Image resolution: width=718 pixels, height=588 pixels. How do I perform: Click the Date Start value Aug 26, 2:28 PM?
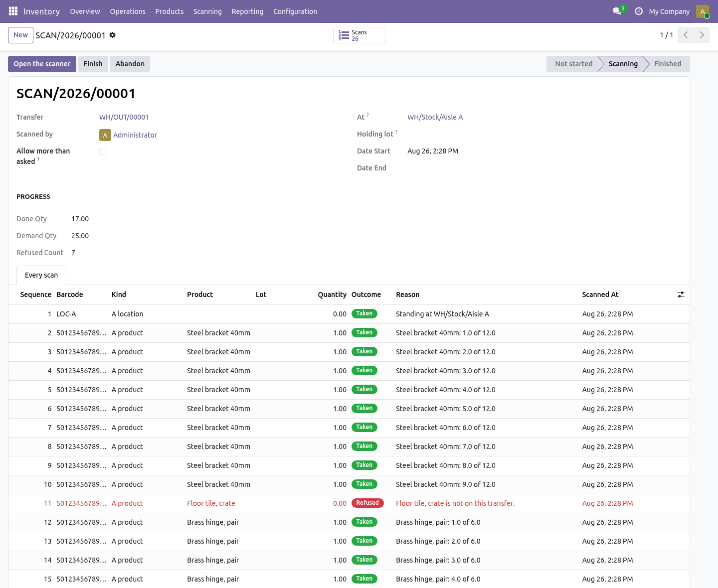pyautogui.click(x=433, y=151)
